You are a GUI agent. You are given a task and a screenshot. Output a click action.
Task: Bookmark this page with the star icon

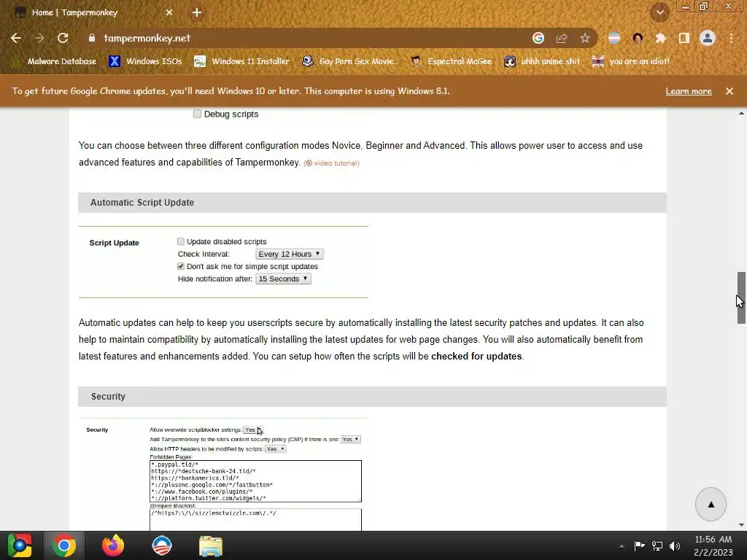tap(585, 38)
